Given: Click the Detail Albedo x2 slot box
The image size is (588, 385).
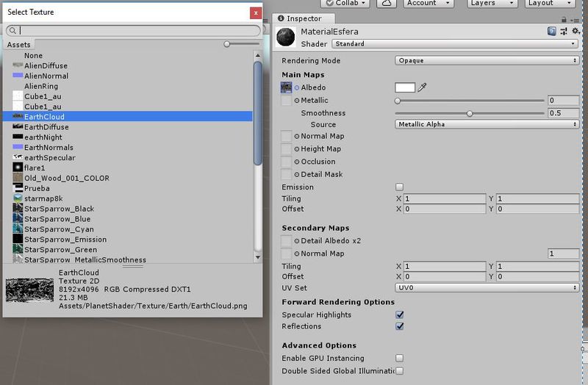Looking at the screenshot, I should tap(286, 241).
